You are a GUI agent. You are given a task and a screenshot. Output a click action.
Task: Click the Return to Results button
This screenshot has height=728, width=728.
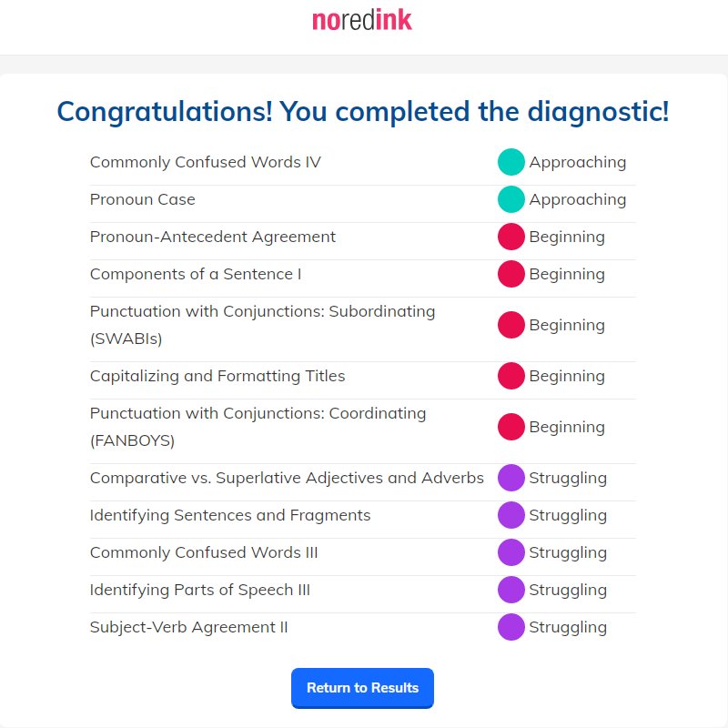362,688
